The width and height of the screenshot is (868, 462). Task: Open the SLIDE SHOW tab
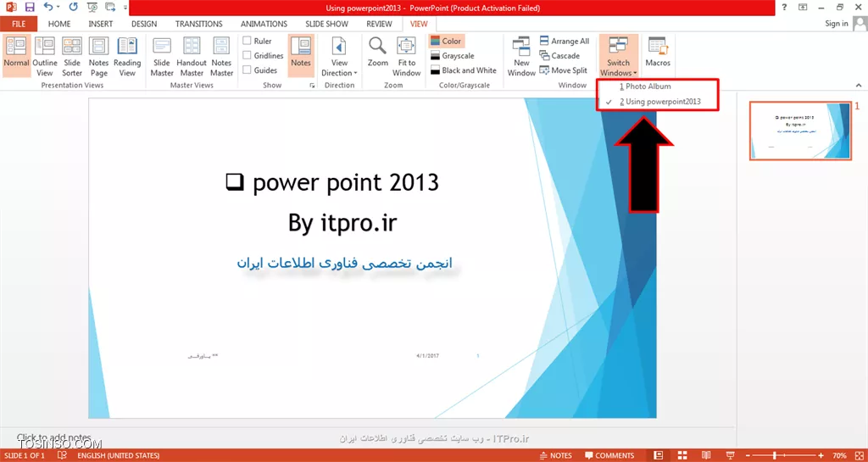pyautogui.click(x=326, y=24)
